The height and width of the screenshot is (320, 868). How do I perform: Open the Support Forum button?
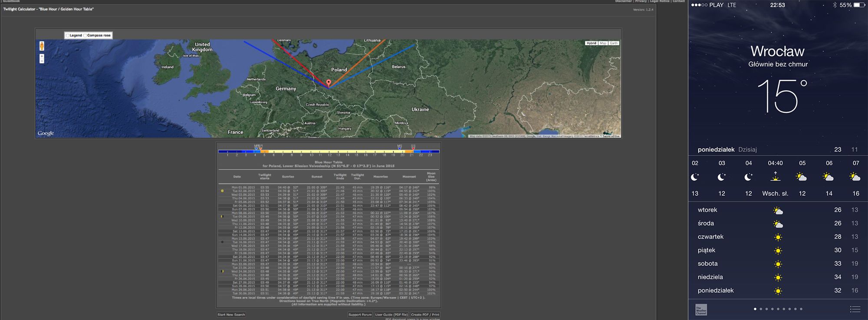[x=360, y=315]
